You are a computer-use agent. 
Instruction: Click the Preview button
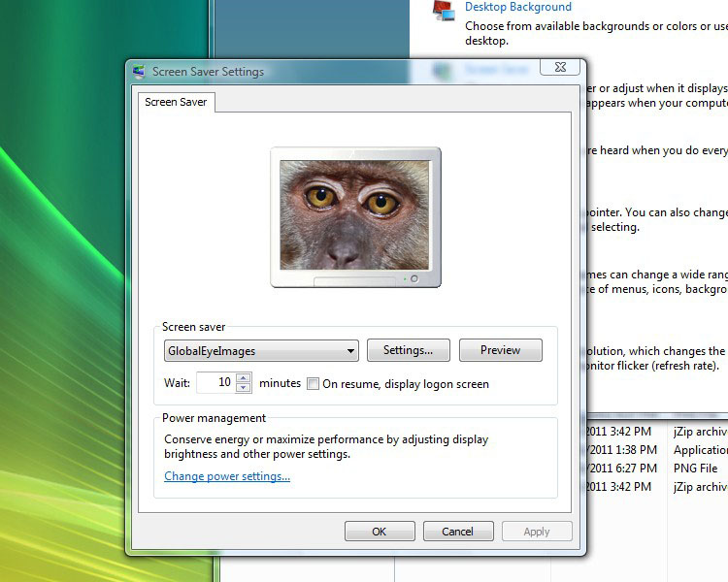[x=501, y=350]
